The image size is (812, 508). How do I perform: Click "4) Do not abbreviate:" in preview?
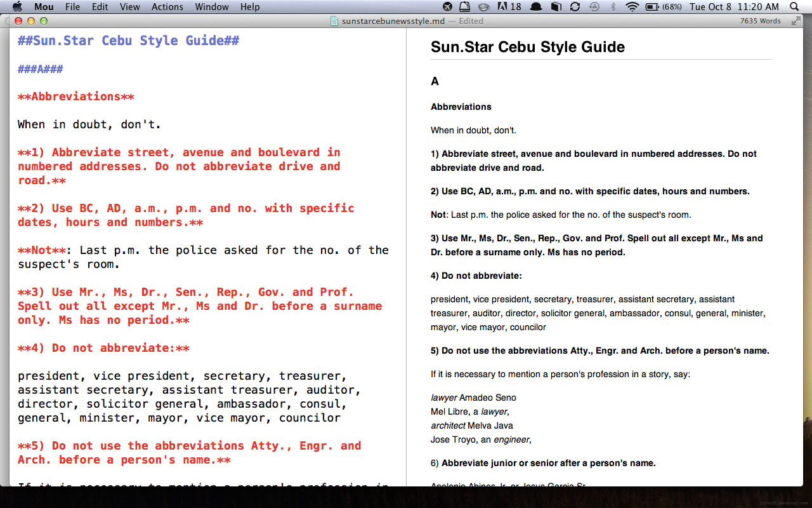tap(475, 276)
